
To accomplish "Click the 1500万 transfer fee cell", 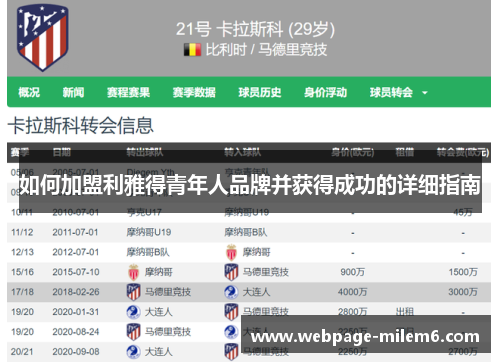I will coord(463,272).
